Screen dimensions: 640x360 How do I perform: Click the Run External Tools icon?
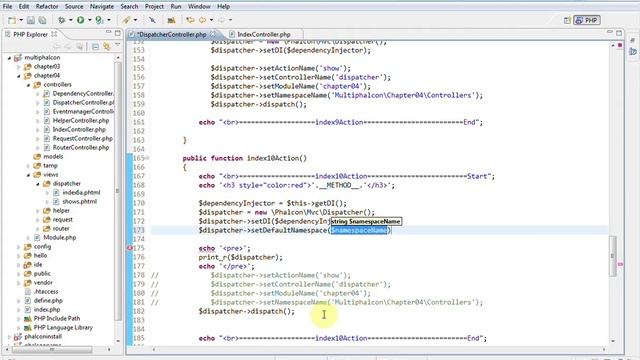(x=99, y=20)
